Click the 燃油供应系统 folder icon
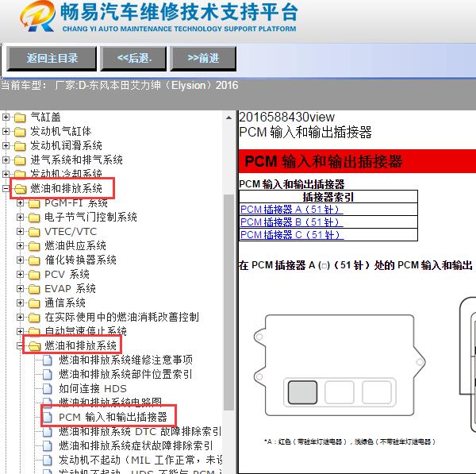Screen dimensions: 476x474 coord(34,246)
